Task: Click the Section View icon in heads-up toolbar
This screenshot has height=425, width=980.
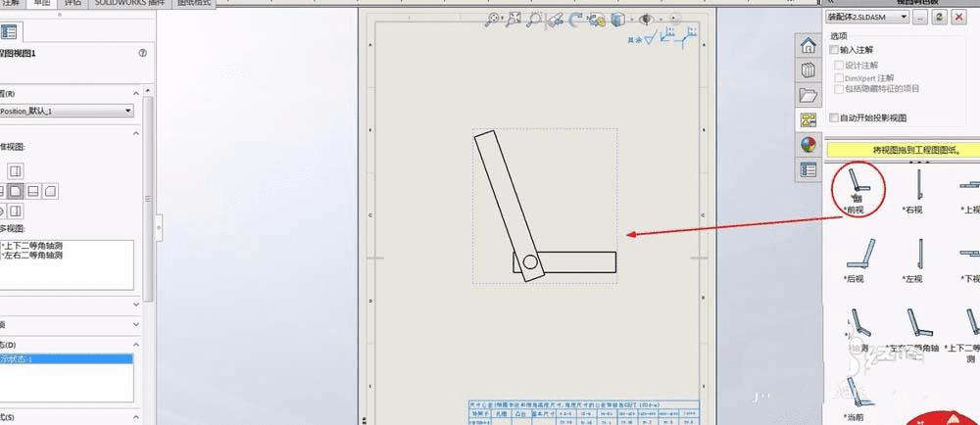Action: click(555, 20)
